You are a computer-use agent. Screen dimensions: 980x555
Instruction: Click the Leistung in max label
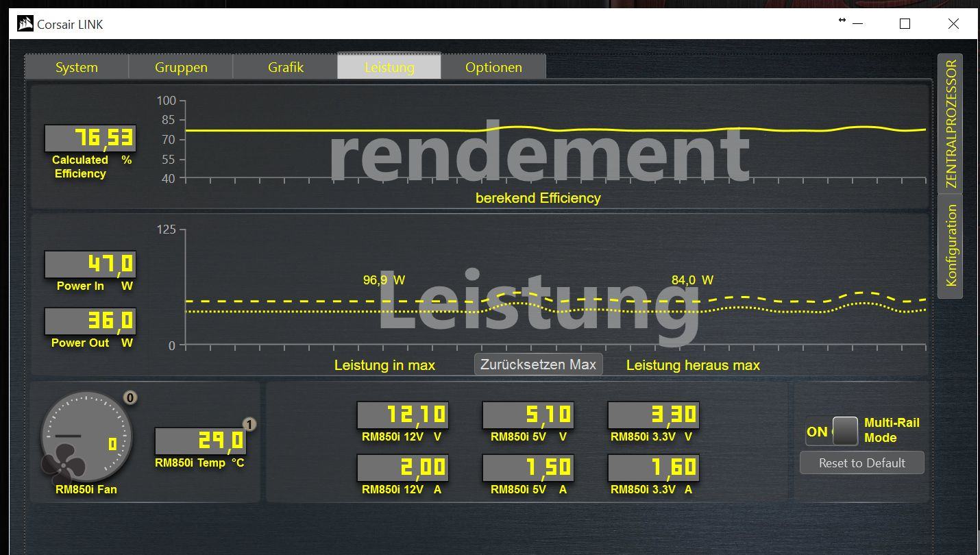[x=384, y=365]
